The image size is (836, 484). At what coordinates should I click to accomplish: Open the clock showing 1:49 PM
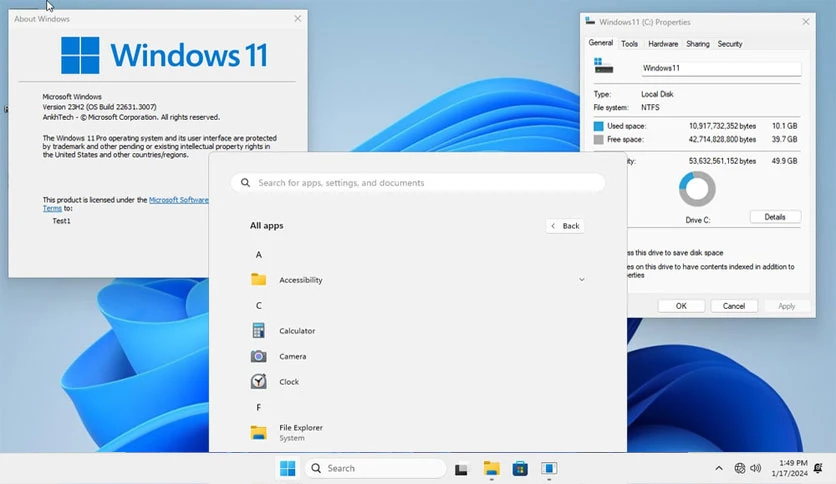pos(790,468)
